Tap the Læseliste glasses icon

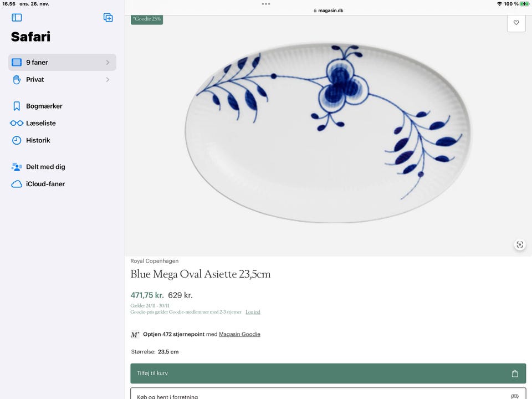[17, 123]
